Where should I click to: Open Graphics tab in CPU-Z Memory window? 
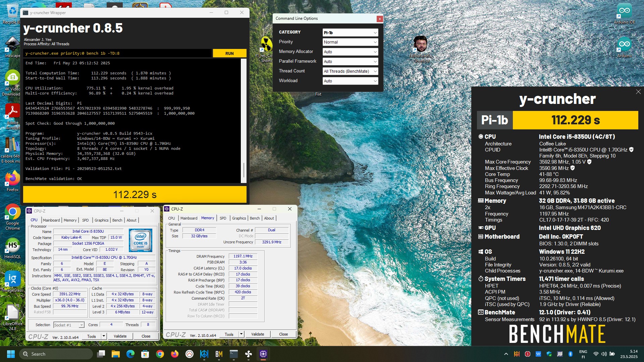pos(239,218)
